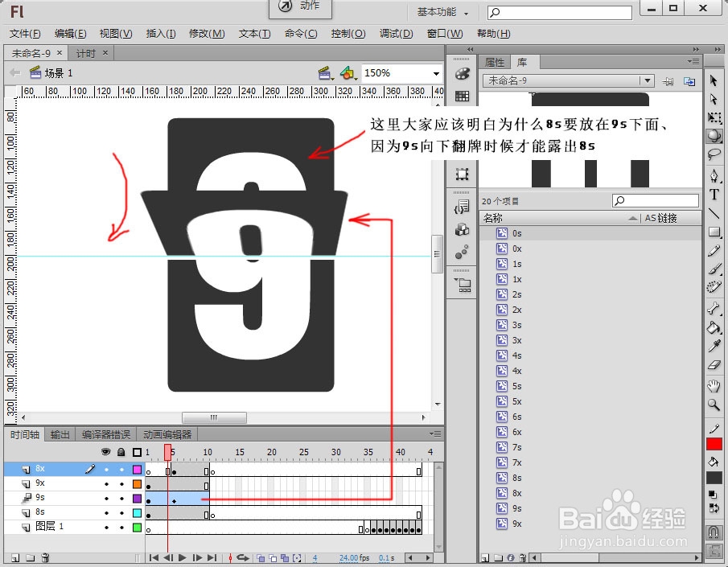Select the Subselection (white arrow) tool
The image size is (728, 567).
[714, 99]
